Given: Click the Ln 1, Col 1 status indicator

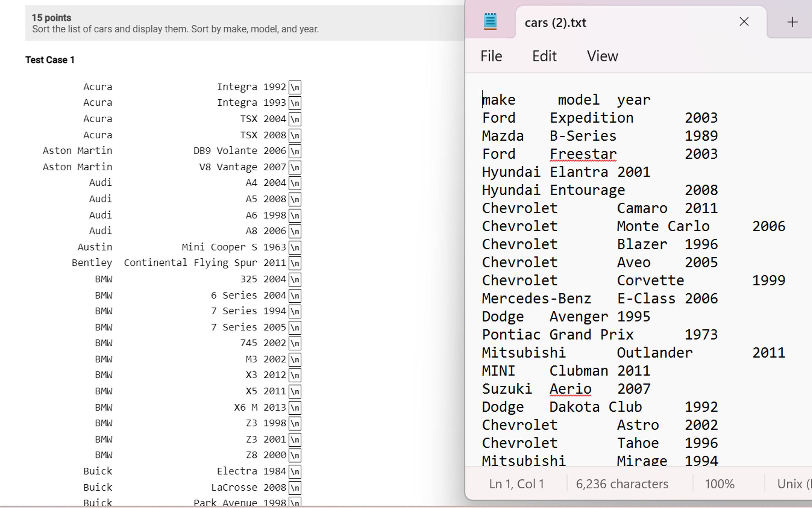Looking at the screenshot, I should (x=516, y=484).
